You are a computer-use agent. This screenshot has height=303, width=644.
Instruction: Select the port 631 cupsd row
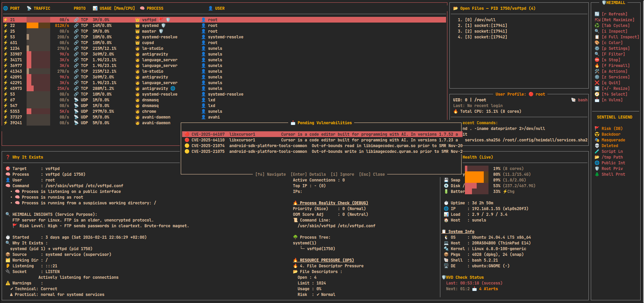[225, 43]
